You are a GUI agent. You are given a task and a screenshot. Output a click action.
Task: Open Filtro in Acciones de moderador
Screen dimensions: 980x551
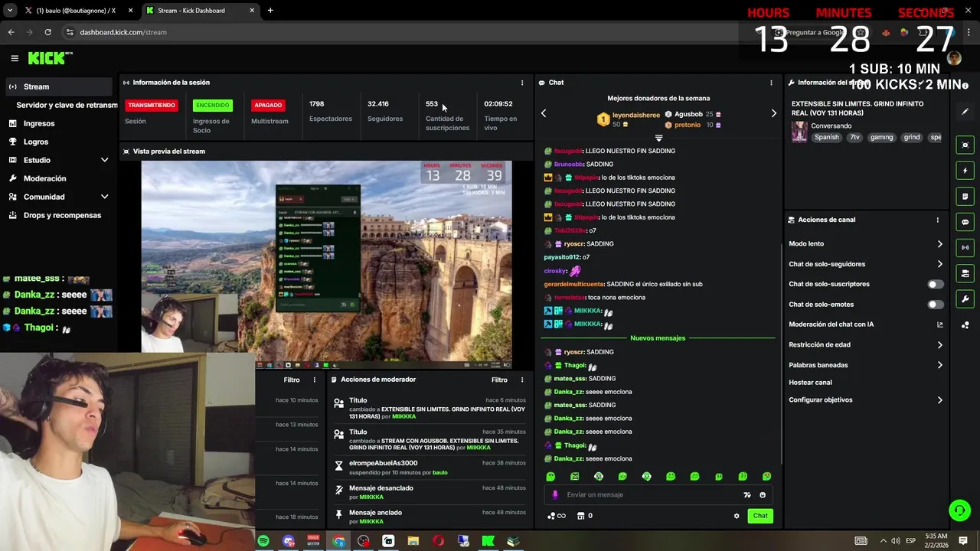499,380
